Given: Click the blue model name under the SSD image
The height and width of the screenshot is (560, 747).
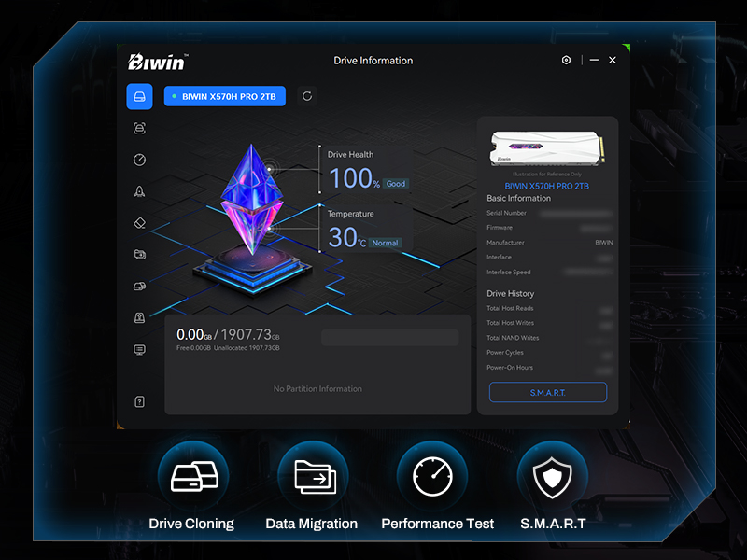Looking at the screenshot, I should click(547, 186).
